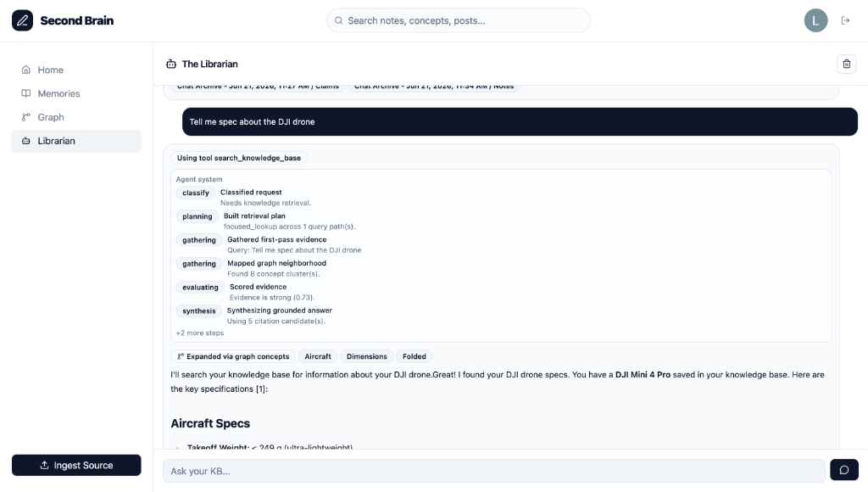Click the citation marker [1]
The image size is (868, 492).
(x=260, y=389)
